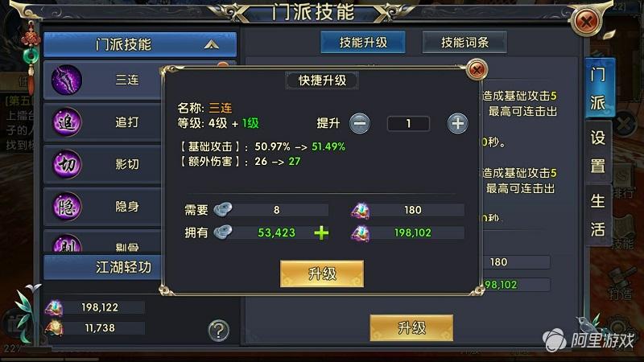Decrease upgrade level with minus button
The height and width of the screenshot is (362, 644).
tap(359, 123)
